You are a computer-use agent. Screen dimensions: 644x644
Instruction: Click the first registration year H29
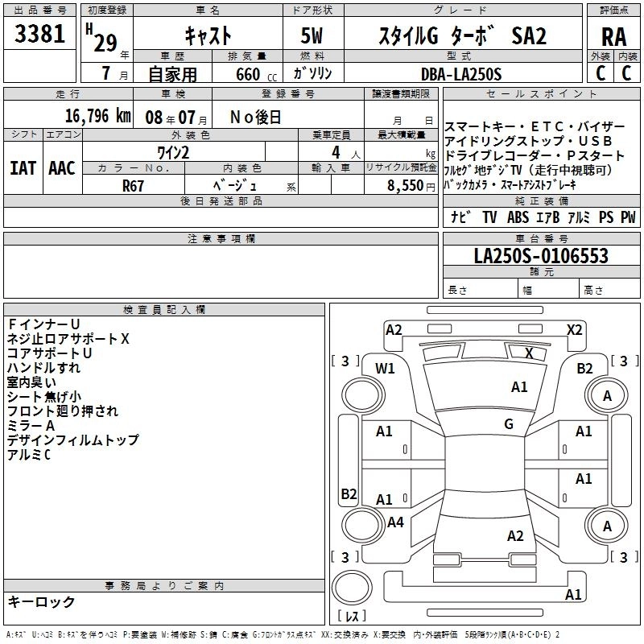coord(102,37)
